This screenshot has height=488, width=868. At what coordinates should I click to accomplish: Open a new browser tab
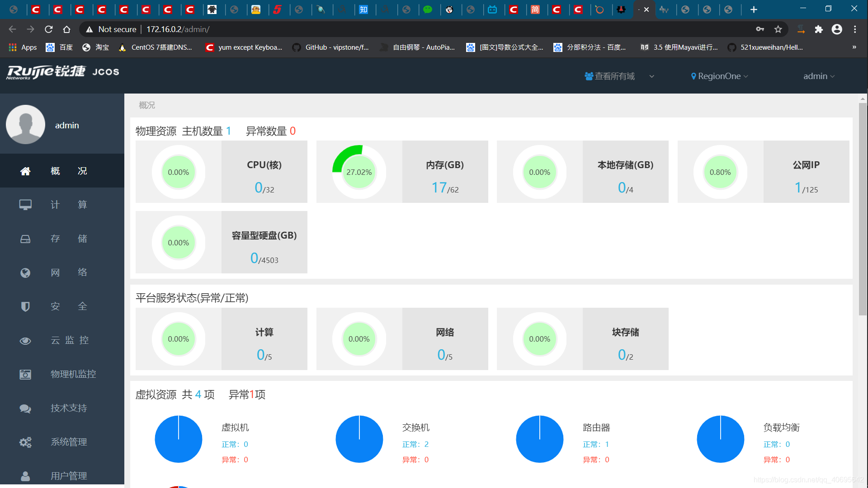click(754, 9)
